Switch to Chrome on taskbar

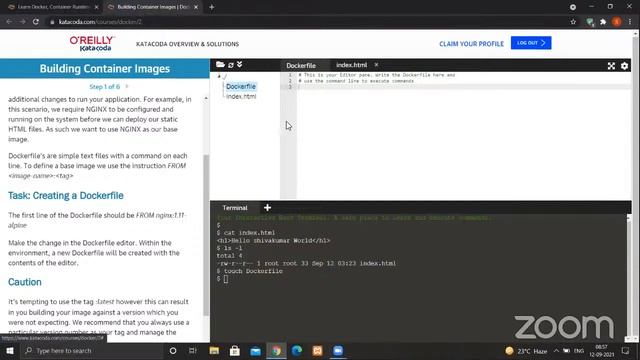point(276,351)
